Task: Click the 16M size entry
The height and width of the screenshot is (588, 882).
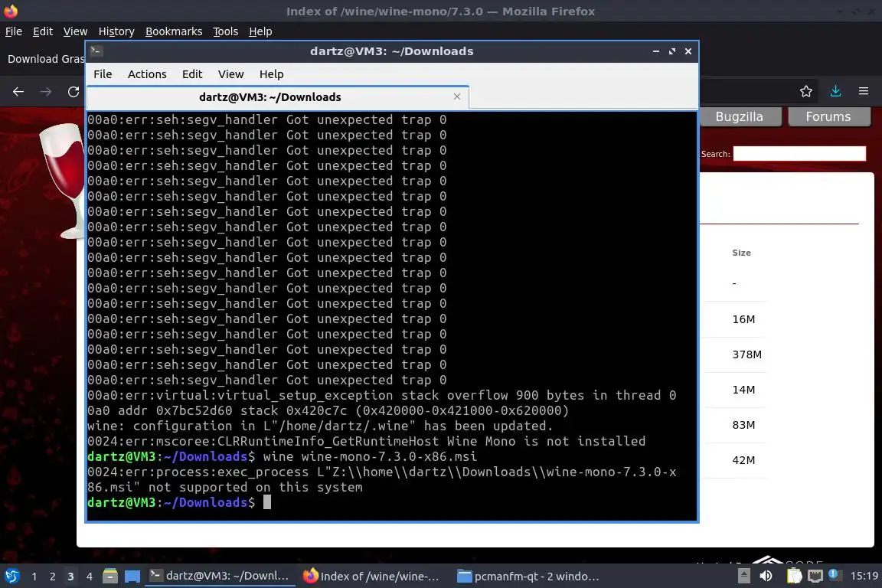Action: pyautogui.click(x=743, y=319)
